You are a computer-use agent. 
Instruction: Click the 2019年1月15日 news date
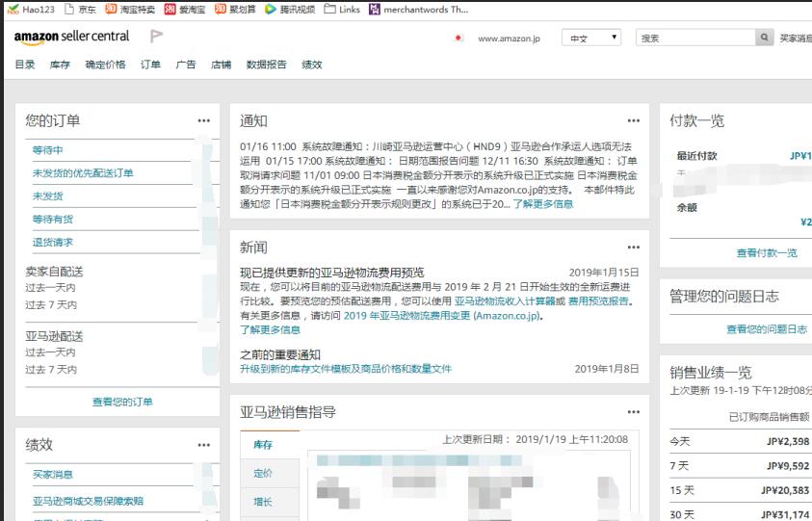(x=604, y=273)
